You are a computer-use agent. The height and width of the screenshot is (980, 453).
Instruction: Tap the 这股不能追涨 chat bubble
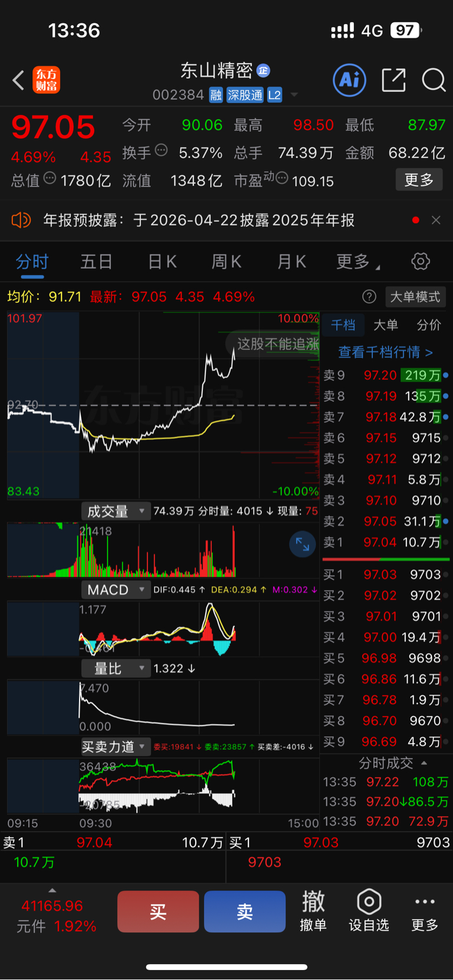(x=274, y=344)
